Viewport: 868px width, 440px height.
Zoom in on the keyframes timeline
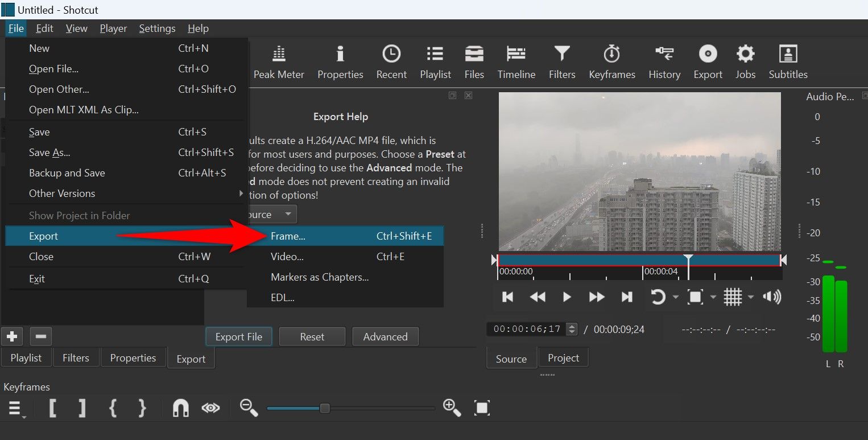[452, 408]
